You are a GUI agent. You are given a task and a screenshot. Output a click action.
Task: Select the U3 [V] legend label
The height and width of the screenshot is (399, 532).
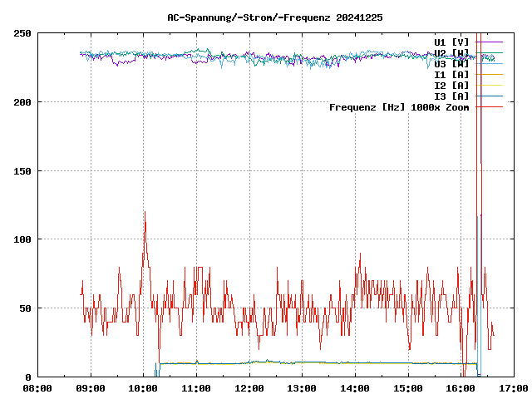coord(451,63)
